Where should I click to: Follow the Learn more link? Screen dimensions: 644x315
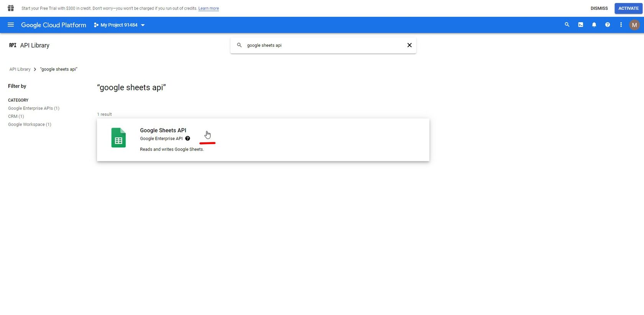pyautogui.click(x=209, y=8)
